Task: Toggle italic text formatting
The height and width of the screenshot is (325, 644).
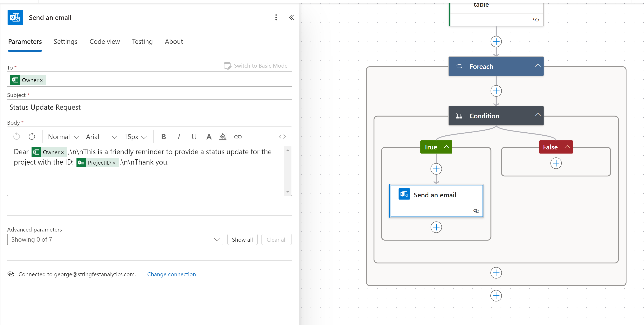Action: (x=179, y=137)
